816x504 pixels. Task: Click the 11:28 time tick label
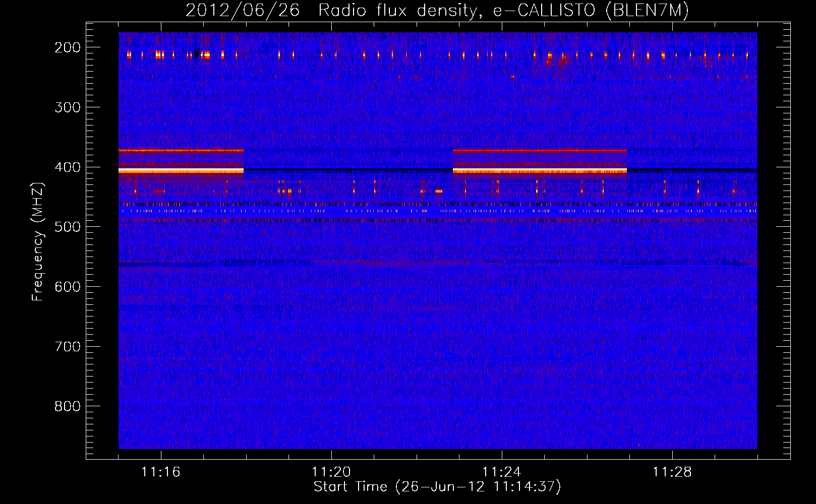[x=672, y=472]
